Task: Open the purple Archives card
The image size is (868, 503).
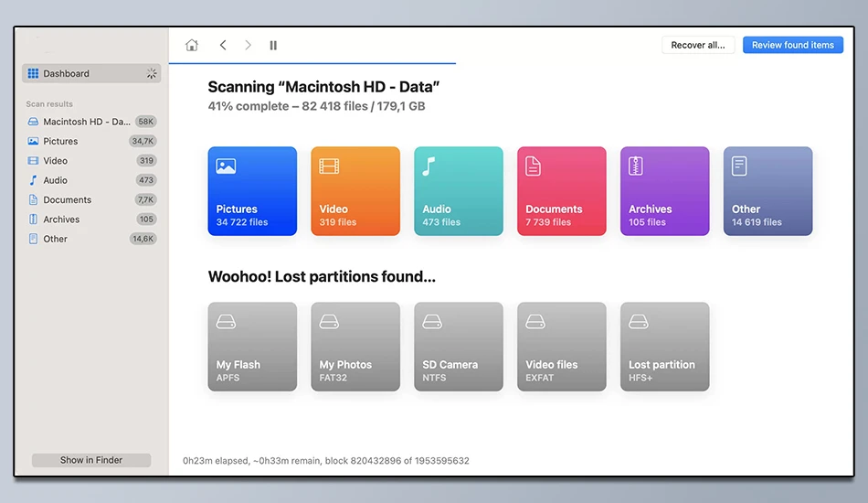Action: point(665,191)
